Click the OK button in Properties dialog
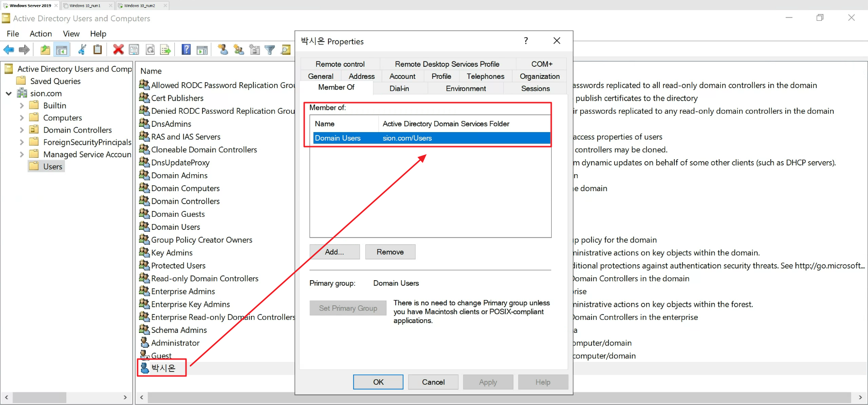This screenshot has width=868, height=405. [x=378, y=382]
